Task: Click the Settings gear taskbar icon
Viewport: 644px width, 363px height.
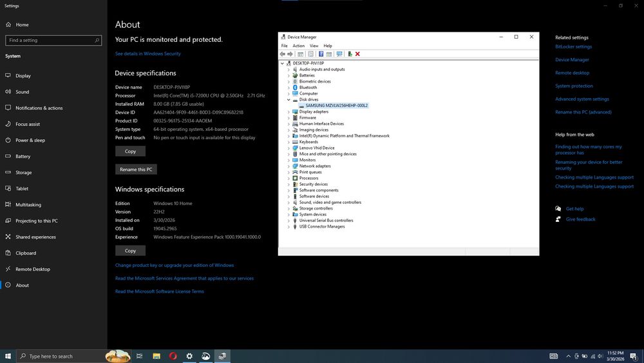Action: (189, 356)
